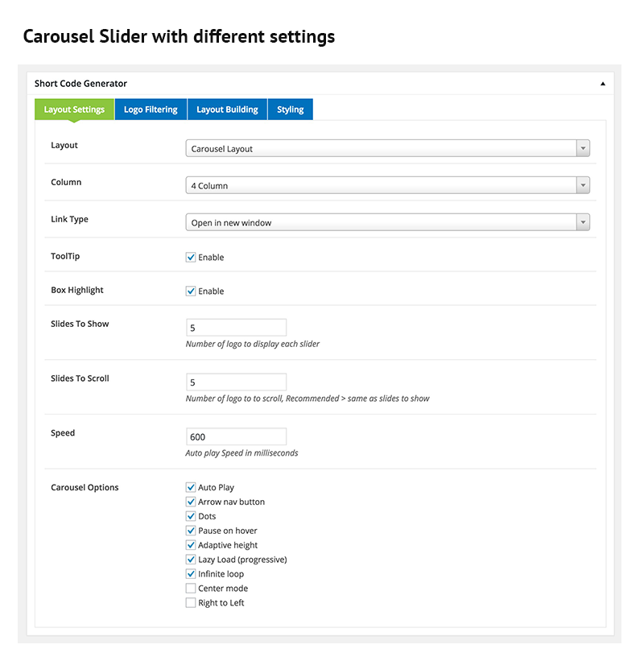Click the Slides To Scroll input

point(236,382)
